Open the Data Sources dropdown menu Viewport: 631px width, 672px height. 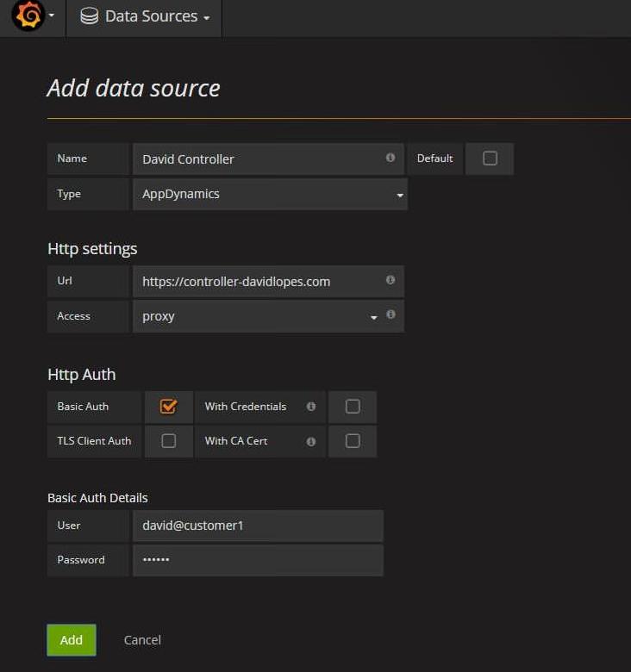(145, 17)
